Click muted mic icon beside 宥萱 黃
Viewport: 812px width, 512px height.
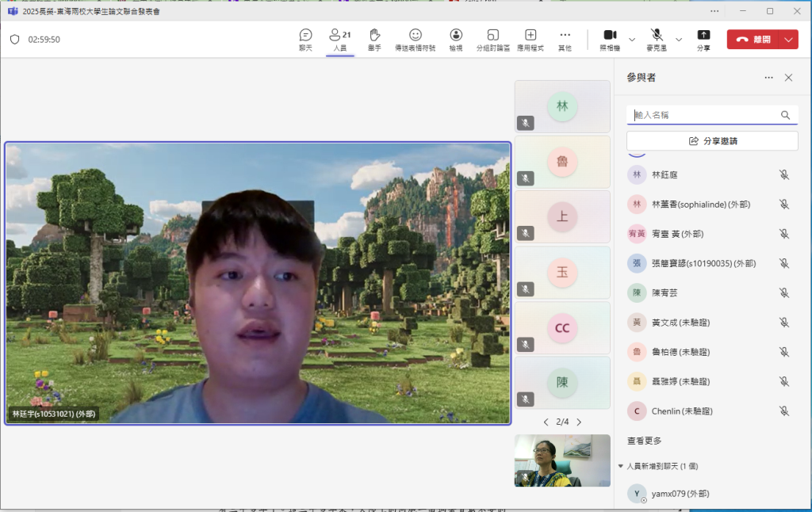click(x=784, y=234)
